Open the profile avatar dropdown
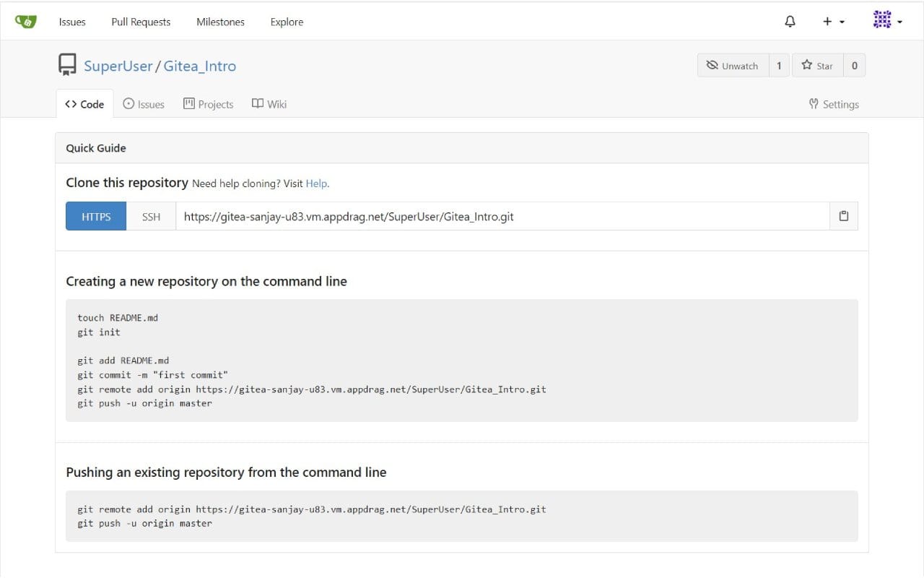The height and width of the screenshot is (578, 924). pos(886,20)
